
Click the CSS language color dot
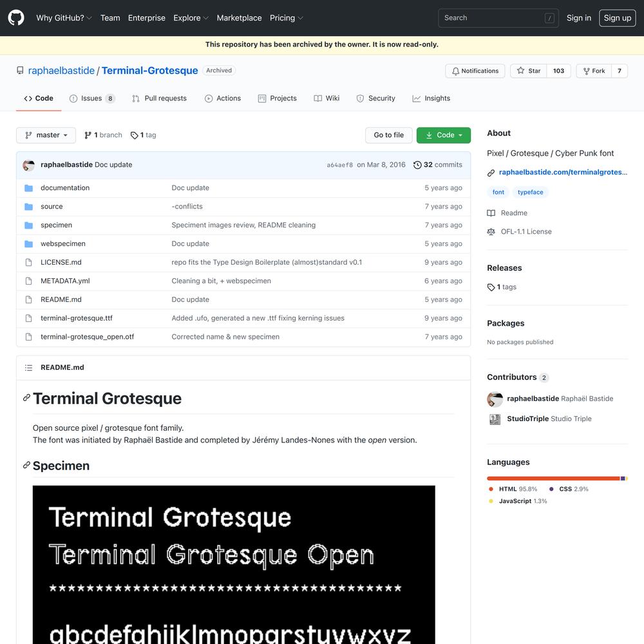pyautogui.click(x=551, y=489)
